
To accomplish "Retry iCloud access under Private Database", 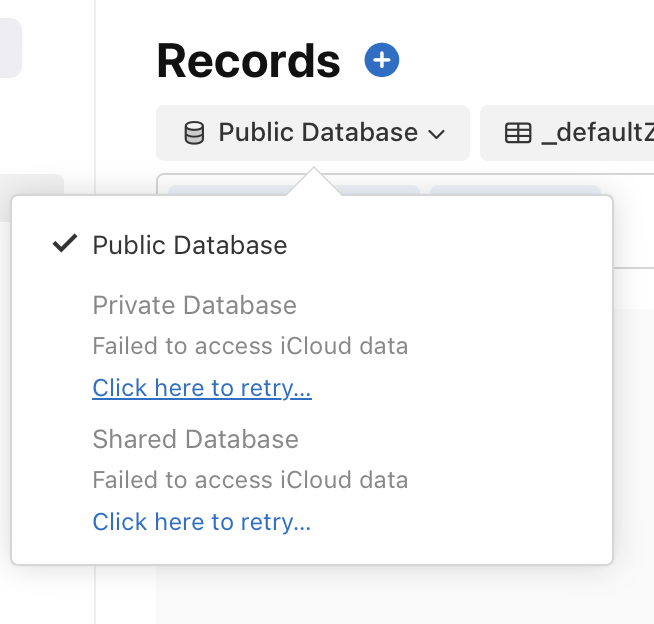I will [202, 388].
